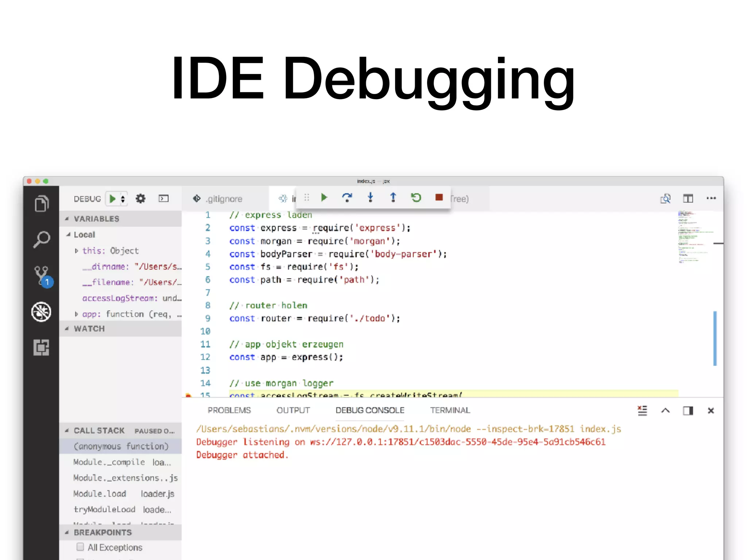The width and height of the screenshot is (747, 560).
Task: Continue execution in floating debug toolbar
Action: (324, 198)
